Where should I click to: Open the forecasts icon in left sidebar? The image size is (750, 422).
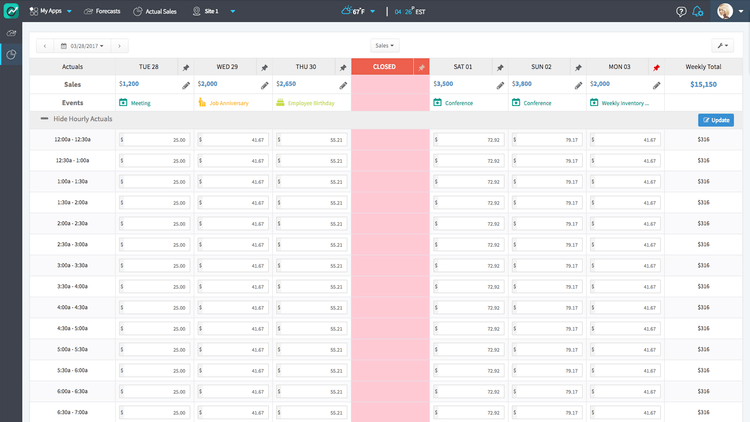11,33
